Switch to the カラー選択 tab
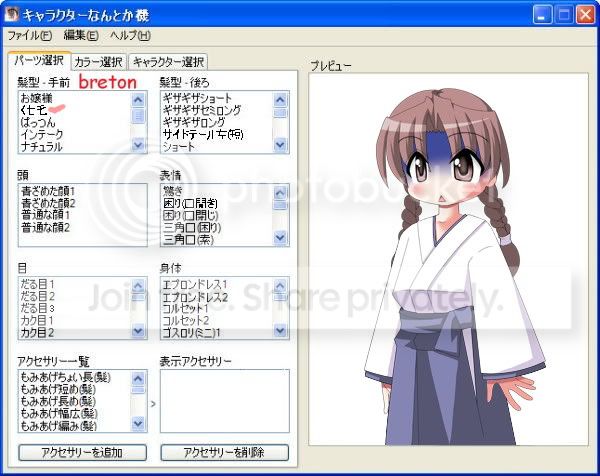The height and width of the screenshot is (476, 600). 98,62
